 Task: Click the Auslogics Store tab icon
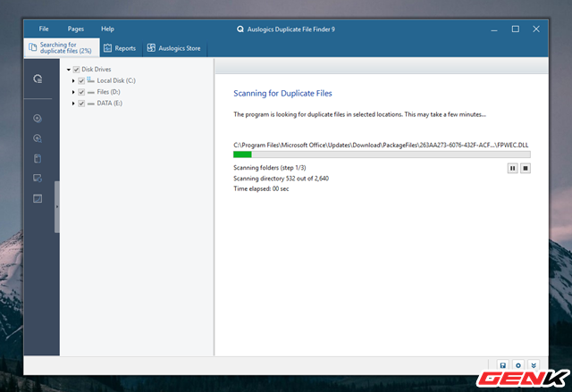coord(151,47)
